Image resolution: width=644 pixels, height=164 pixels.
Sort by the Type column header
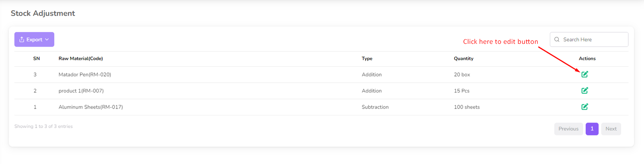point(367,59)
